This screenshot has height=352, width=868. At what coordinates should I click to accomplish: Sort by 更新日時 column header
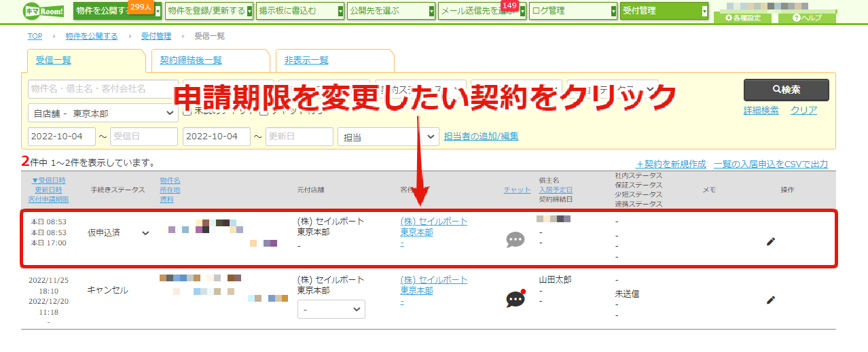point(48,190)
